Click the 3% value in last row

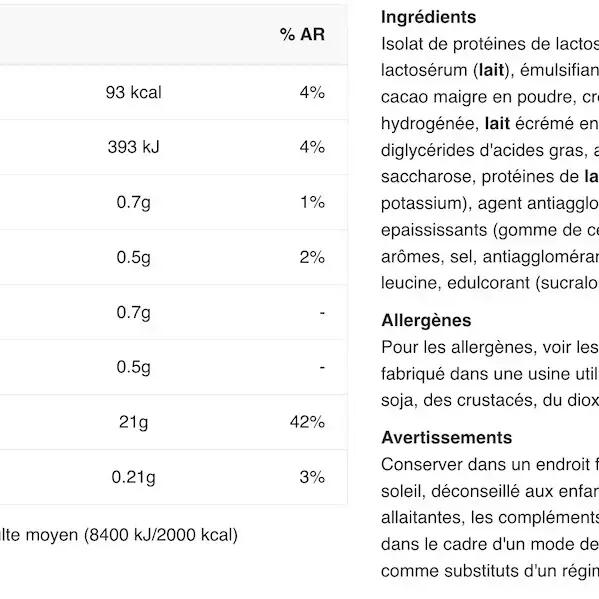[x=312, y=477]
